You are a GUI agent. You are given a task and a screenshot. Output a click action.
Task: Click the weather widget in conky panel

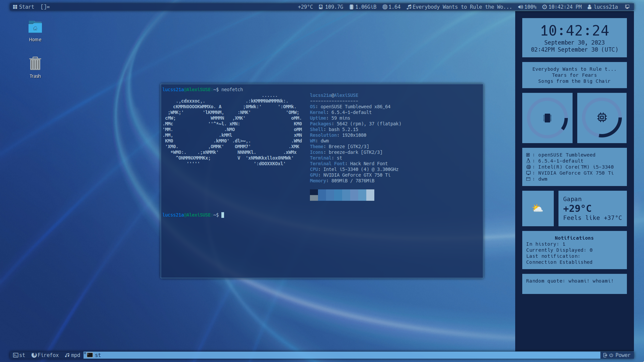tap(575, 208)
